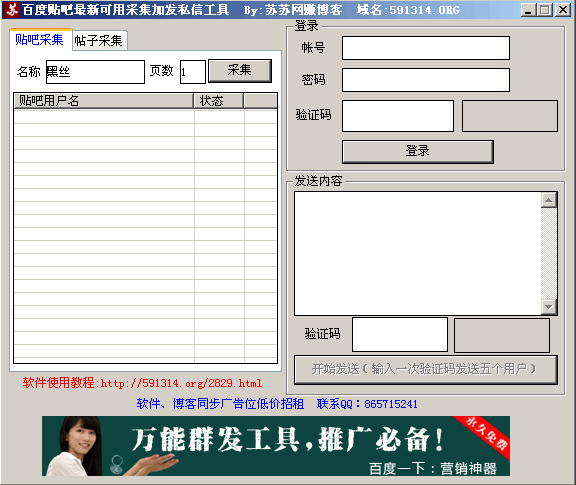Click the 联系QQ：865715241 contact text

tap(367, 404)
